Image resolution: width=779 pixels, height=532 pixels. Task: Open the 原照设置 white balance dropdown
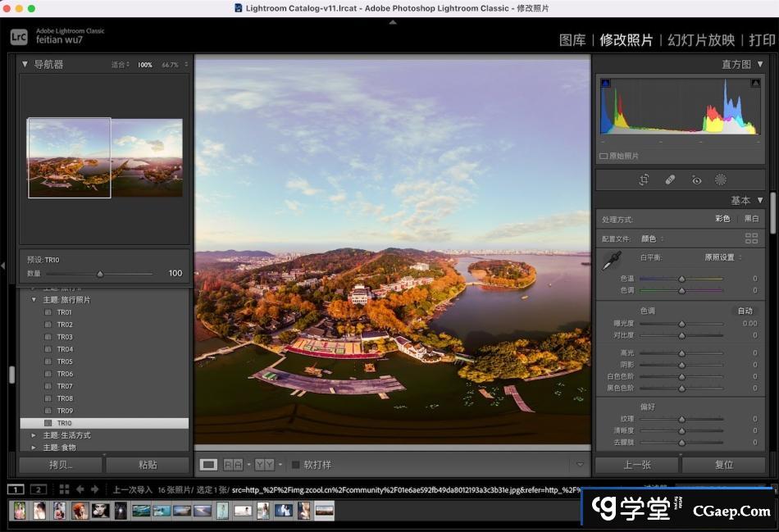pos(722,257)
